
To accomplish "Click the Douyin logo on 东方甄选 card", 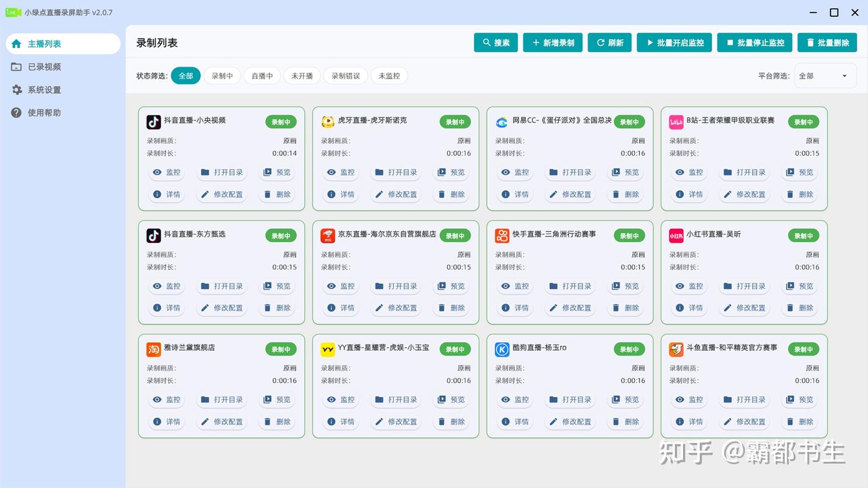I will coord(154,236).
